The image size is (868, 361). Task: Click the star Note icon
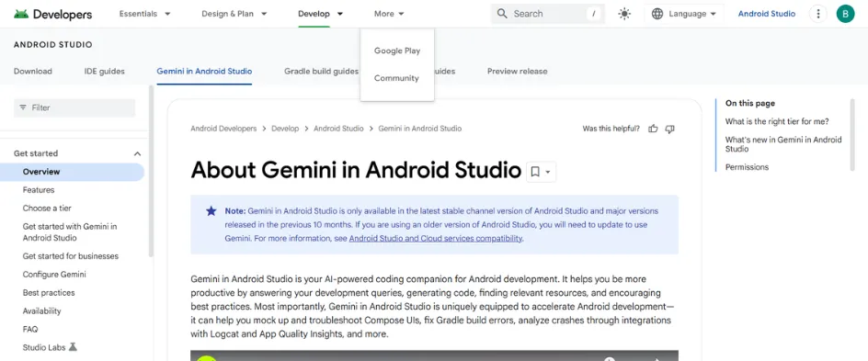[x=211, y=210]
